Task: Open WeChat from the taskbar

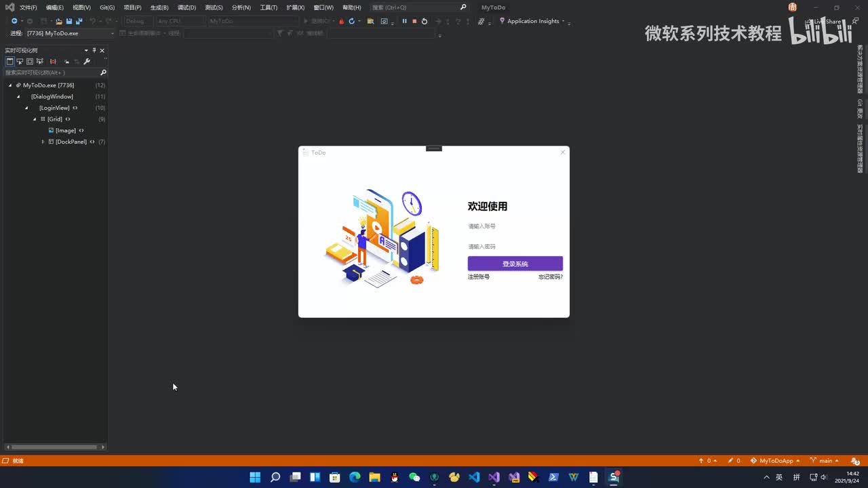Action: coord(414,477)
